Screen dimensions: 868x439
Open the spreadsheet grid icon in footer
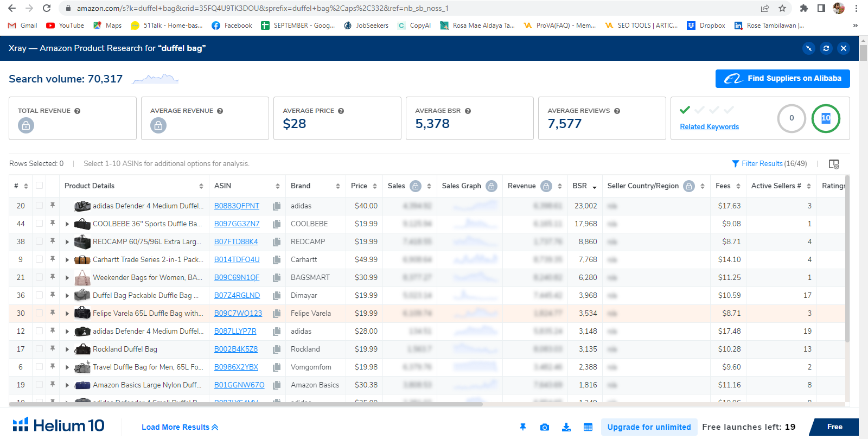pos(588,427)
